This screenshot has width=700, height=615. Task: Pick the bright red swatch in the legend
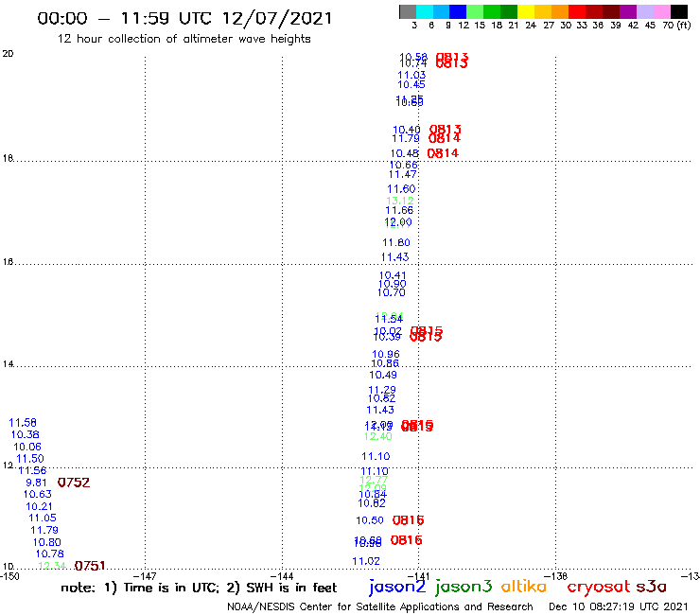577,11
